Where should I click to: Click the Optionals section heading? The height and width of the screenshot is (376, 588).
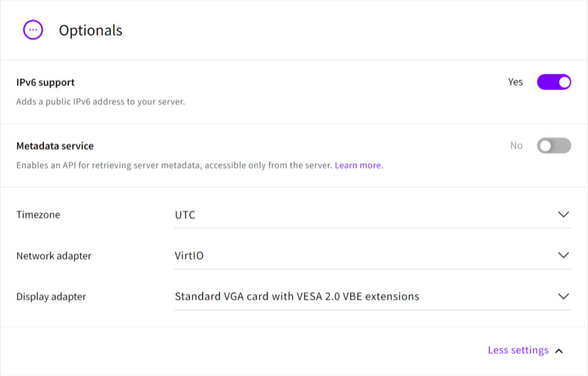point(91,30)
